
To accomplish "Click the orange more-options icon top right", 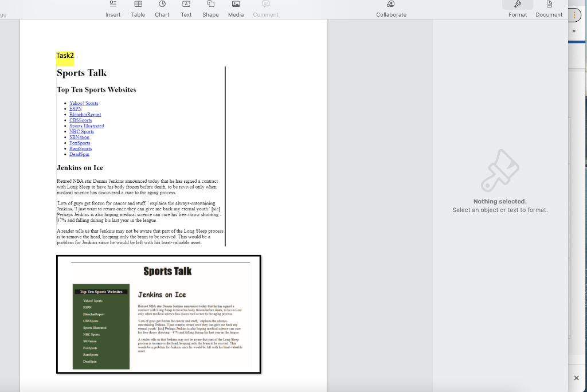I will tap(574, 15).
